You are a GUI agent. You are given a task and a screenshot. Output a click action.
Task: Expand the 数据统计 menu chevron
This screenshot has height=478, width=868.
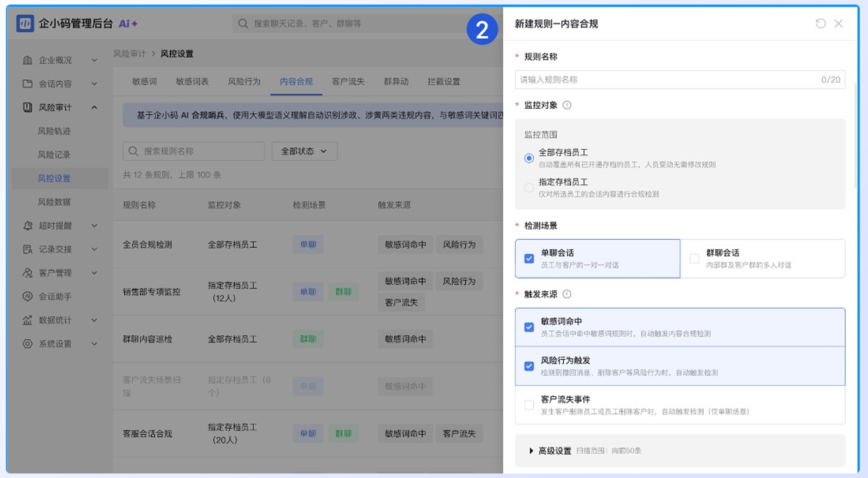[94, 320]
